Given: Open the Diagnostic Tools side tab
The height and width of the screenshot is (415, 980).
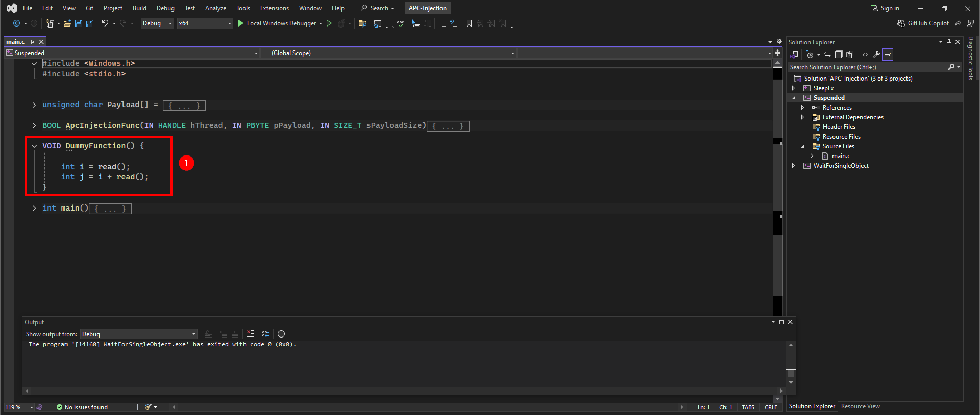Looking at the screenshot, I should (971, 58).
